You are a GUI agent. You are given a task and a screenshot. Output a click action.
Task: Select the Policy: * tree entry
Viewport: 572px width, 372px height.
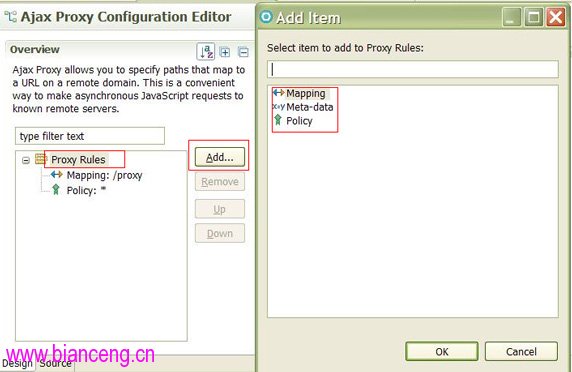pos(86,190)
